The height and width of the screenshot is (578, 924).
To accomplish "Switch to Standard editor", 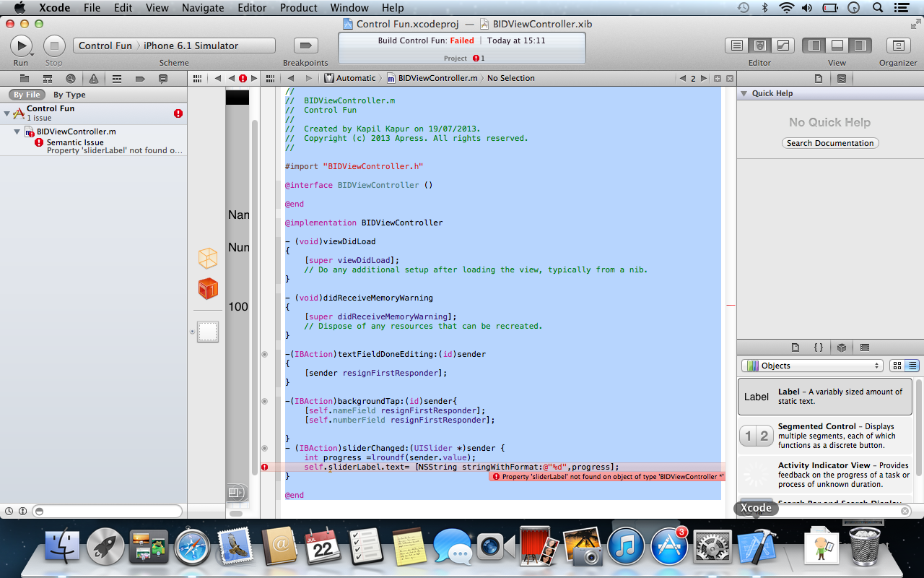I will (737, 46).
